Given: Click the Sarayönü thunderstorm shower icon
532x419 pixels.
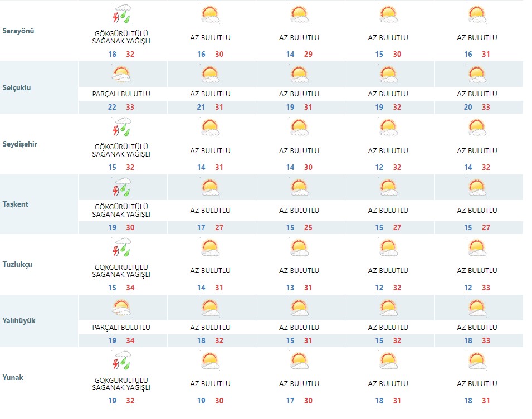Looking at the screenshot, I should [121, 14].
